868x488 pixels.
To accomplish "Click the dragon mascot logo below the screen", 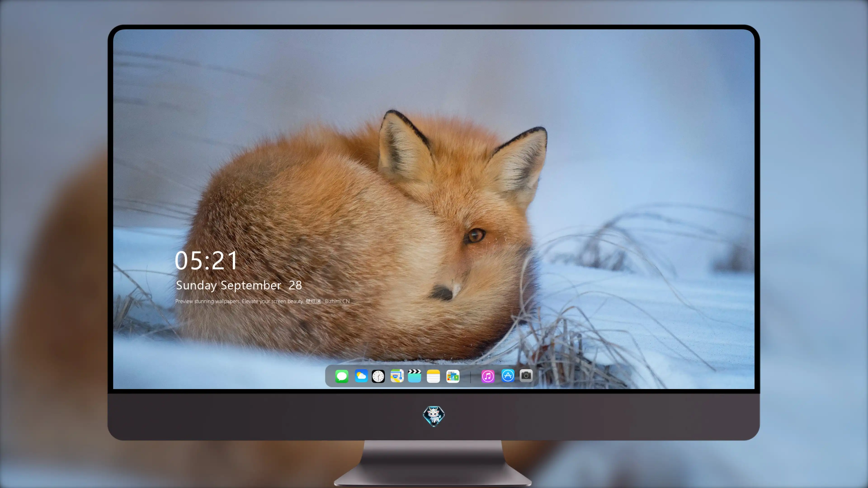I will coord(434,416).
